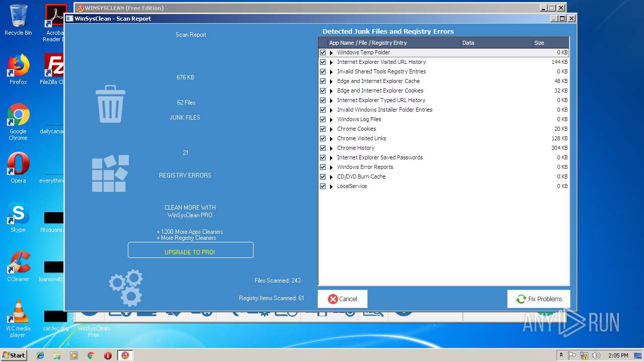Select WinSysClean taskbar button
The image size is (644, 362).
pos(125,355)
